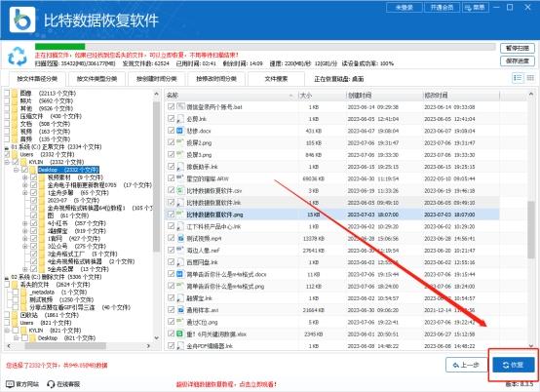Expand the 3公众号 (275) folder node

pyautogui.click(x=24, y=247)
